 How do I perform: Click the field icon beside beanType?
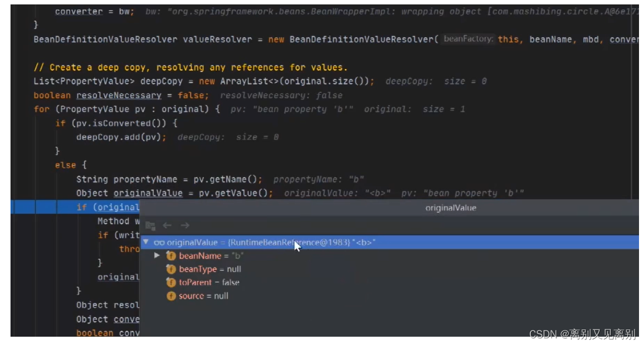pyautogui.click(x=171, y=269)
